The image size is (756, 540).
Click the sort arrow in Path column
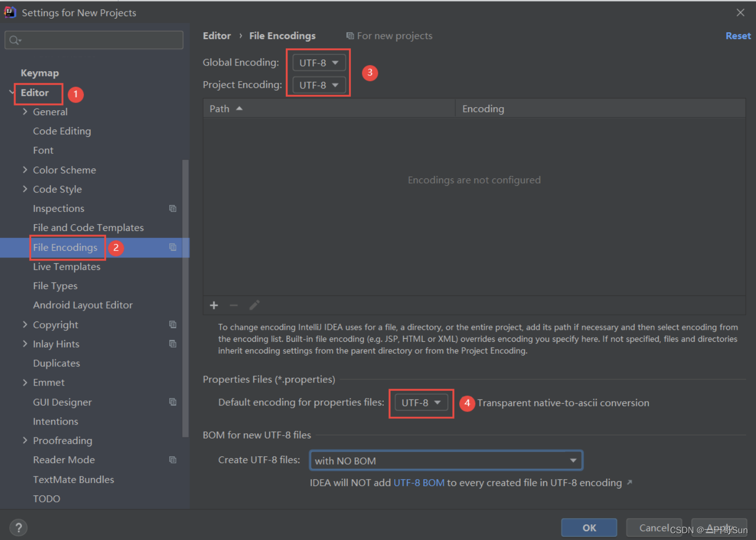tap(240, 108)
